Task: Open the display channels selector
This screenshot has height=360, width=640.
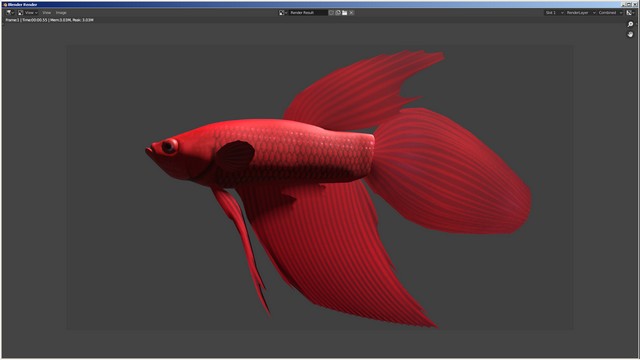Action: click(x=630, y=13)
